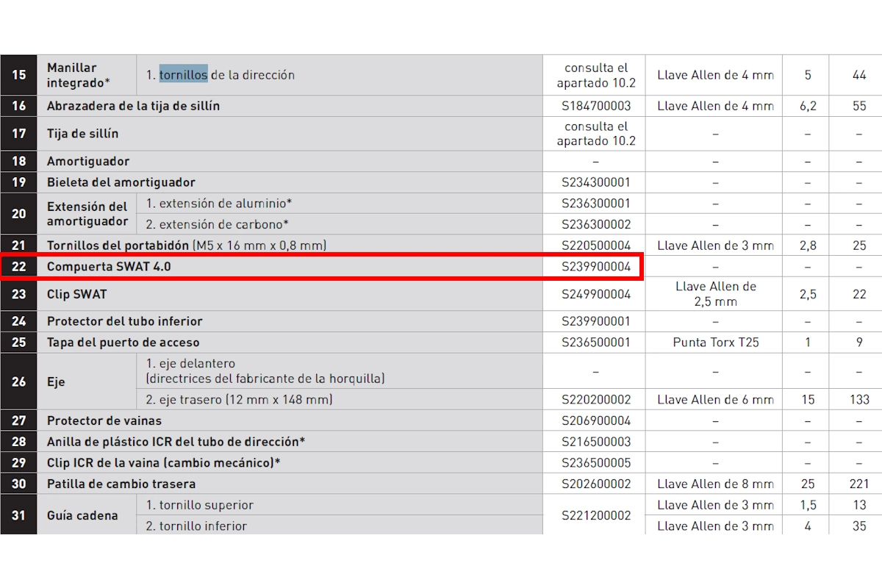Click "Protector de vainas"
882x588 pixels.
pyautogui.click(x=104, y=421)
